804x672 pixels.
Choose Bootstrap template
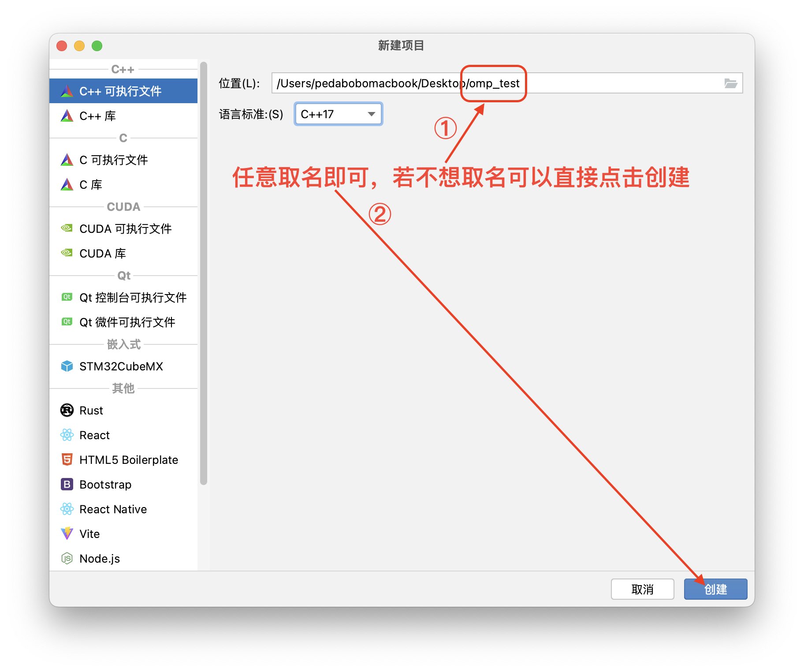[x=123, y=484]
